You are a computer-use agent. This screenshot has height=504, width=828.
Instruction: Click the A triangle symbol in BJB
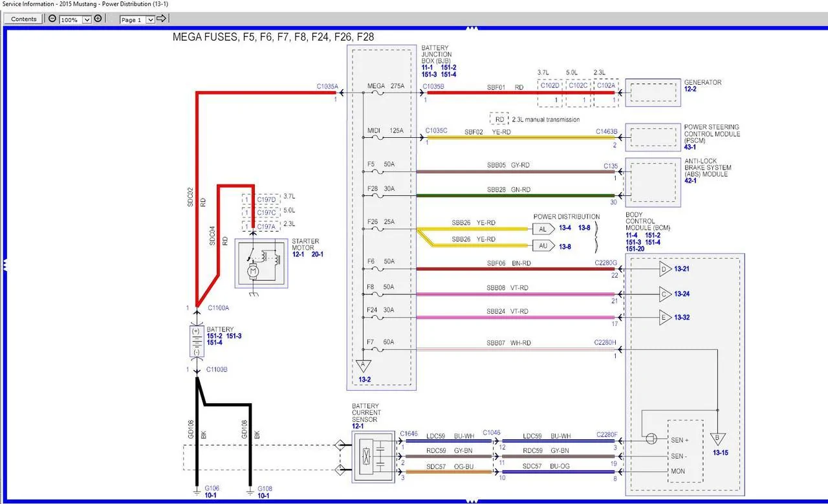364,367
